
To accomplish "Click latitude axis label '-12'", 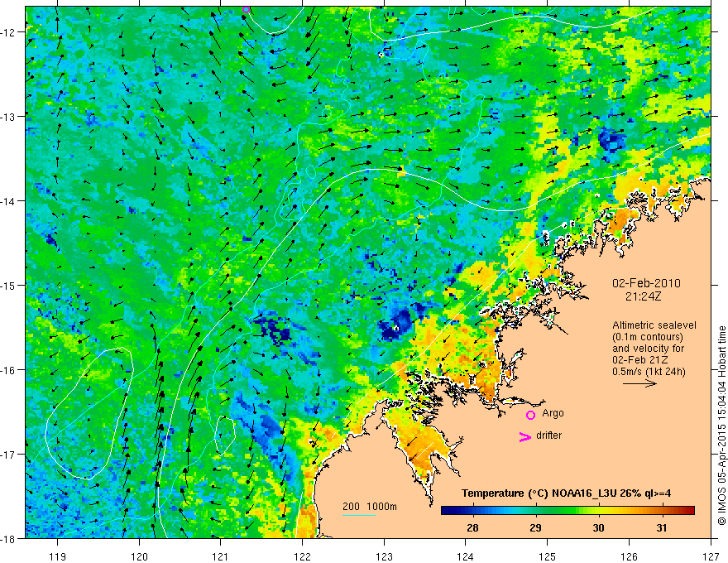I will [x=9, y=32].
